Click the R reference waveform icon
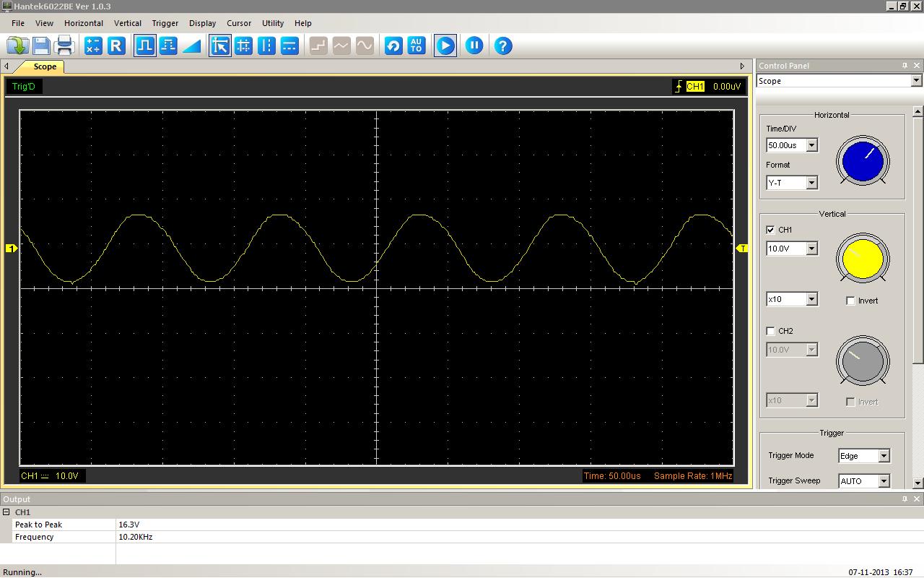 pyautogui.click(x=116, y=46)
